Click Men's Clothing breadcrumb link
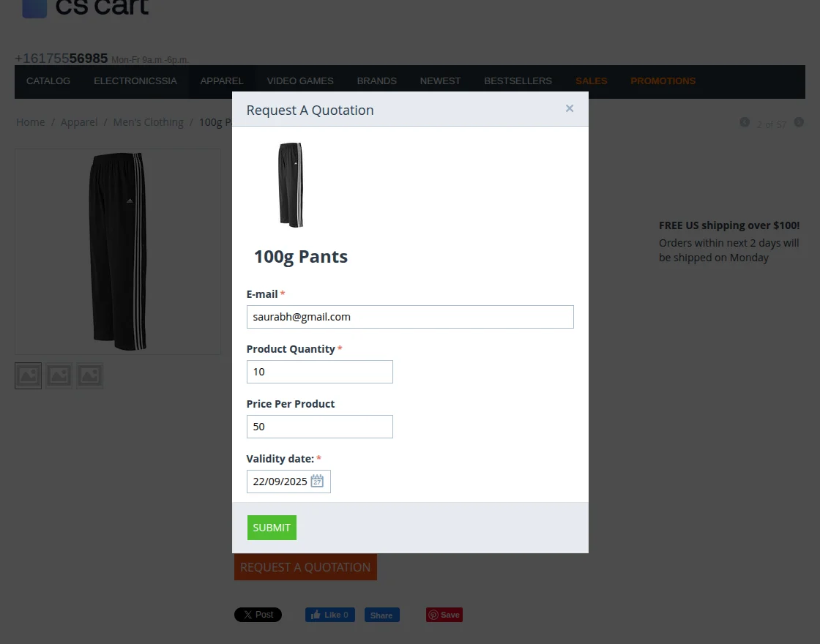Viewport: 820px width, 644px height. pos(149,122)
